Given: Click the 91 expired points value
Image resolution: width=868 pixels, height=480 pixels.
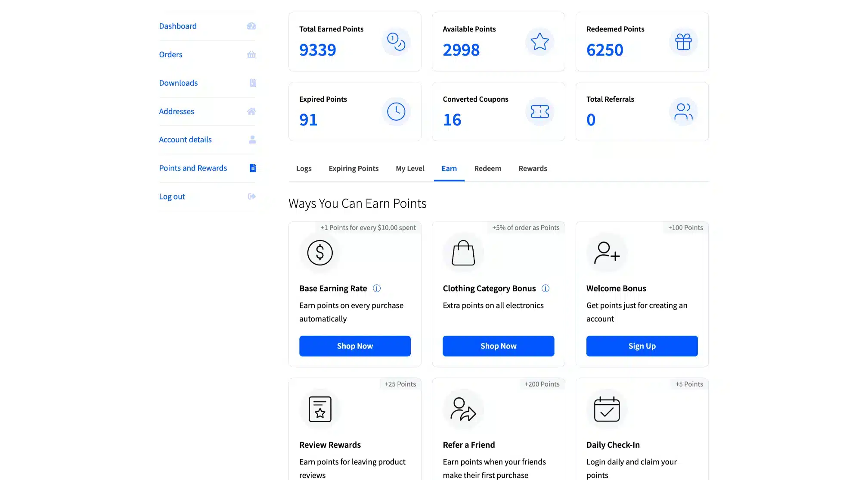Looking at the screenshot, I should pos(308,120).
